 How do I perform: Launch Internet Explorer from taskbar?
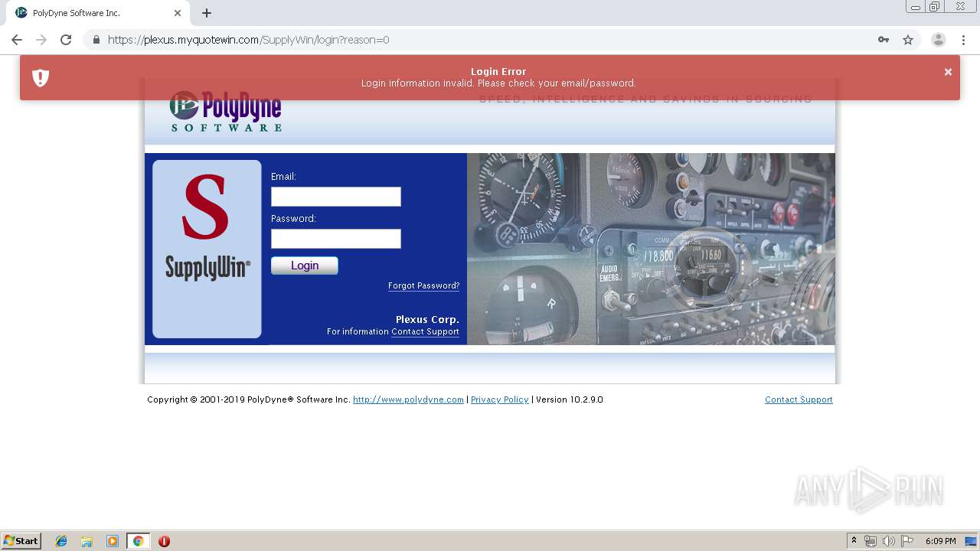61,541
